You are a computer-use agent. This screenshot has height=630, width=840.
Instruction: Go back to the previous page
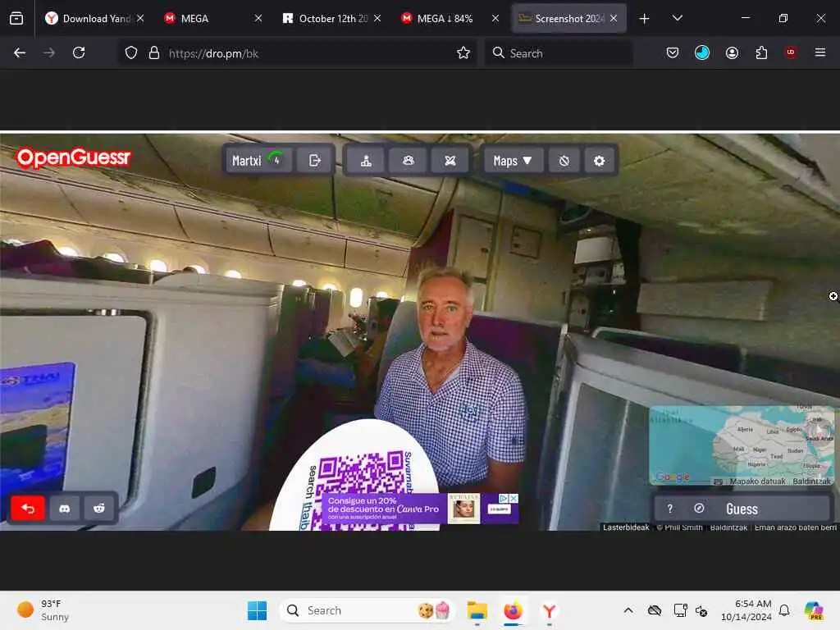[x=20, y=52]
